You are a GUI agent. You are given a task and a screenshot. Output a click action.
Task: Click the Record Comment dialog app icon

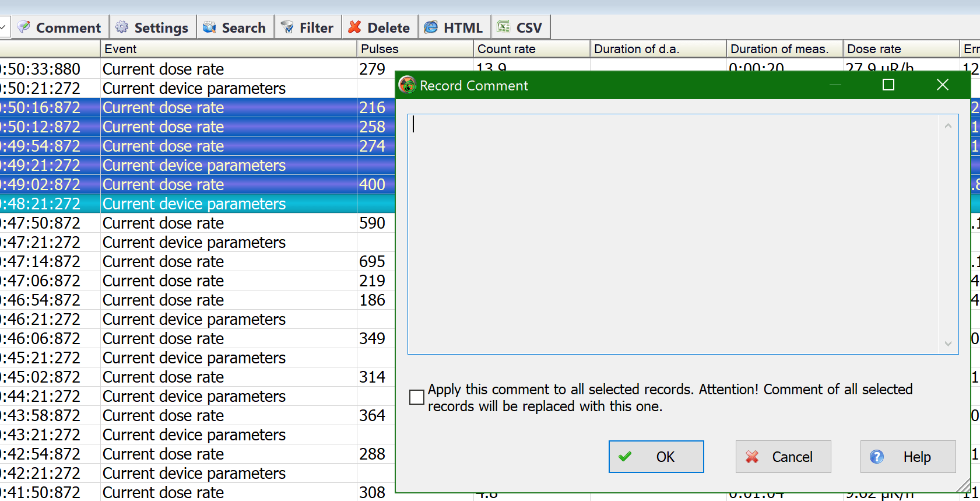pos(407,85)
